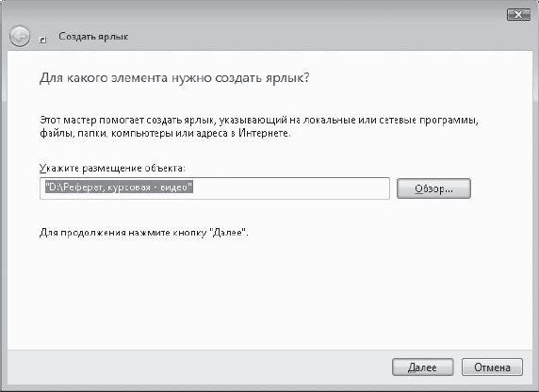The height and width of the screenshot is (392, 539).
Task: Click the quoted word "Далее" in the hint
Action: point(227,233)
